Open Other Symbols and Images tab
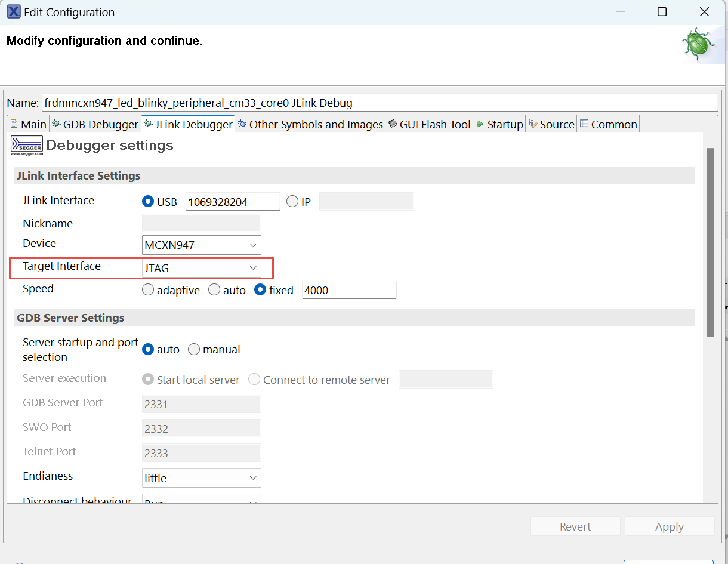728x564 pixels. click(x=310, y=124)
